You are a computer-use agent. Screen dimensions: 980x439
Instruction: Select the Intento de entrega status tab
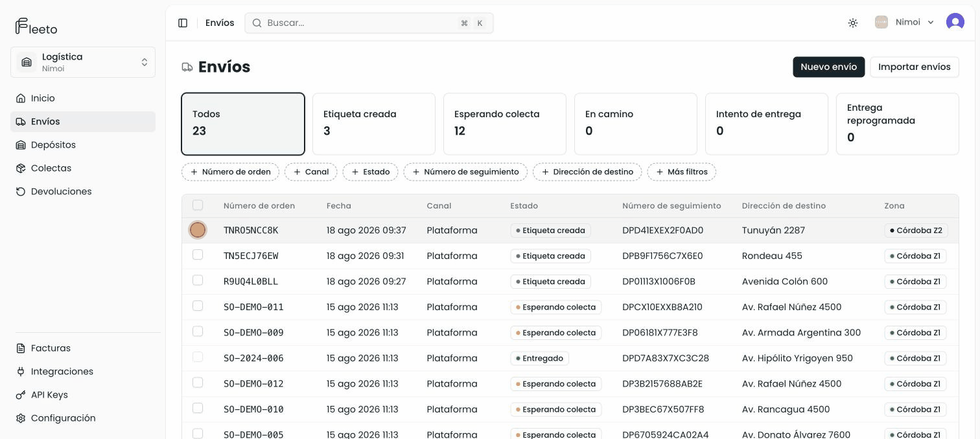click(x=767, y=124)
